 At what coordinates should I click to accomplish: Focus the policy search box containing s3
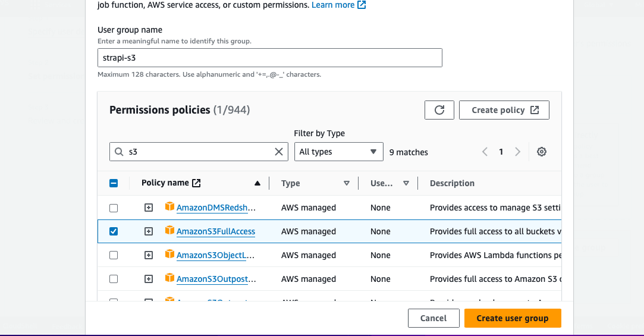point(199,152)
